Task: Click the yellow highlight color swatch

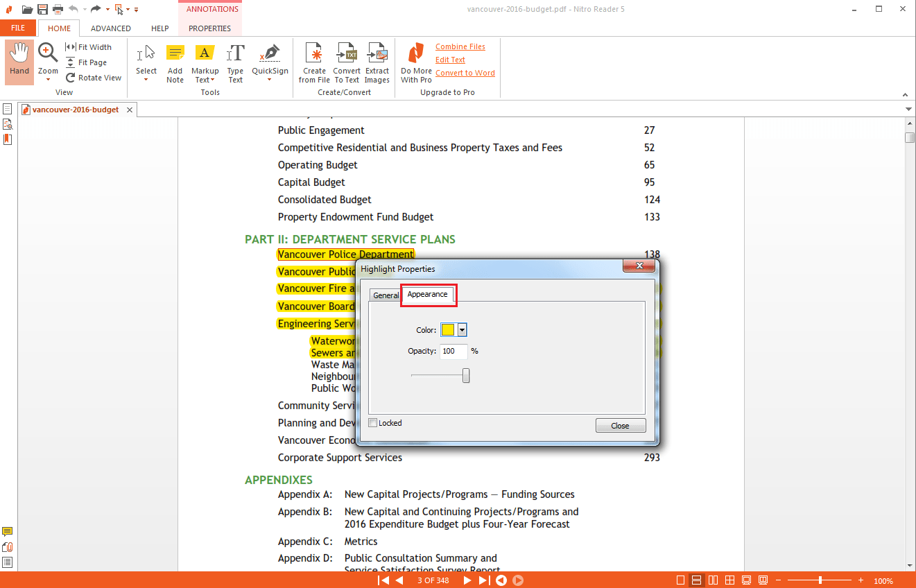Action: (448, 330)
